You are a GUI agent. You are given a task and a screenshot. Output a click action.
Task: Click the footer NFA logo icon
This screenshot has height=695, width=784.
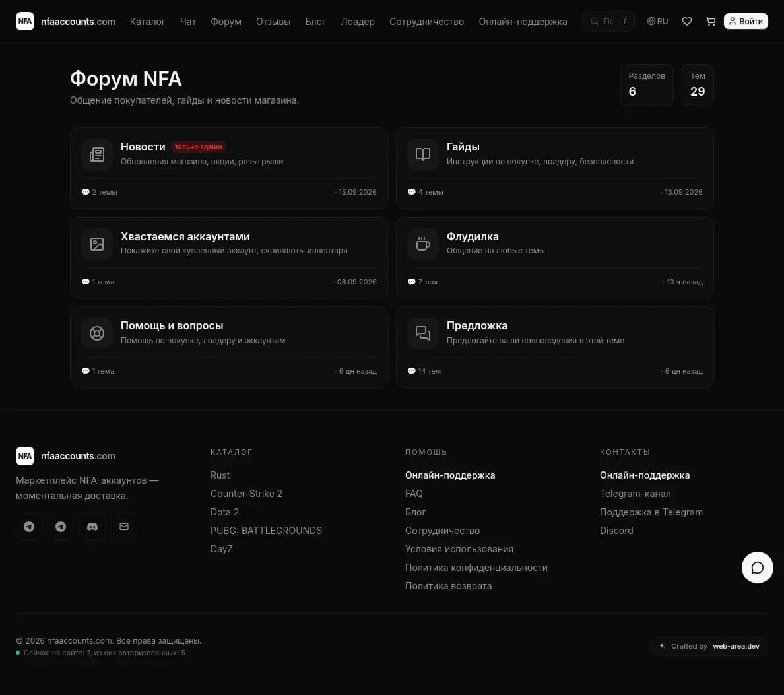click(25, 456)
